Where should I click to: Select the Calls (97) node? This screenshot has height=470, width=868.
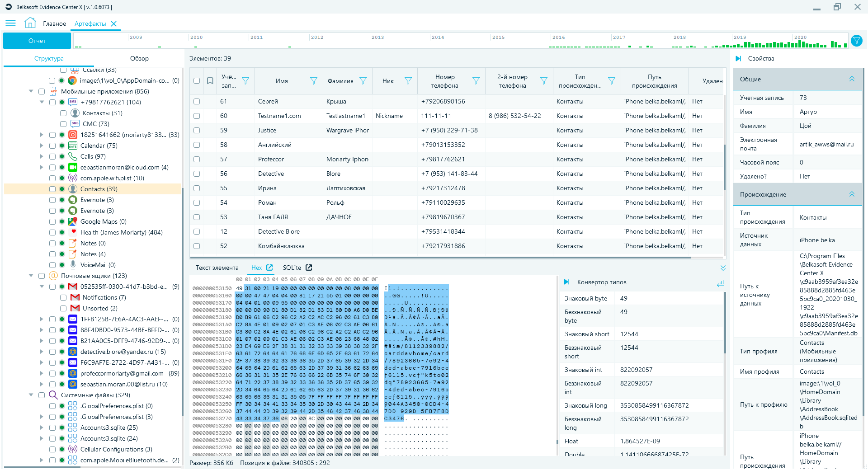pyautogui.click(x=93, y=156)
